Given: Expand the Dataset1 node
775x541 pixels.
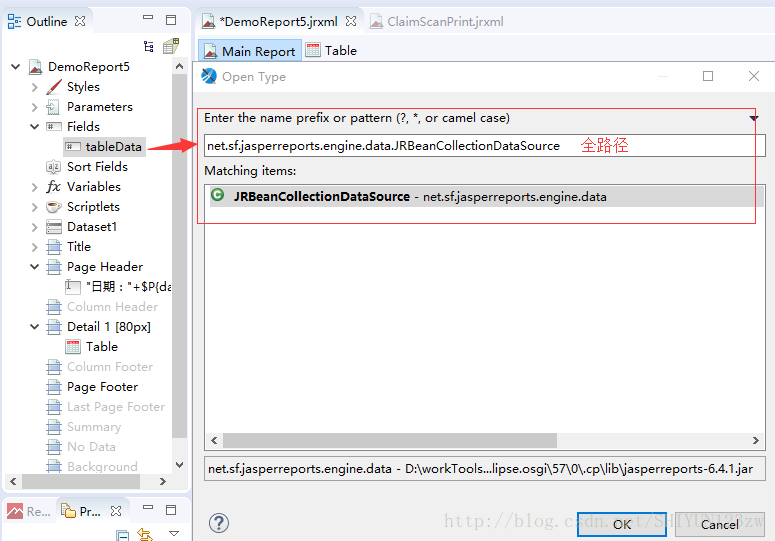Looking at the screenshot, I should 34,227.
